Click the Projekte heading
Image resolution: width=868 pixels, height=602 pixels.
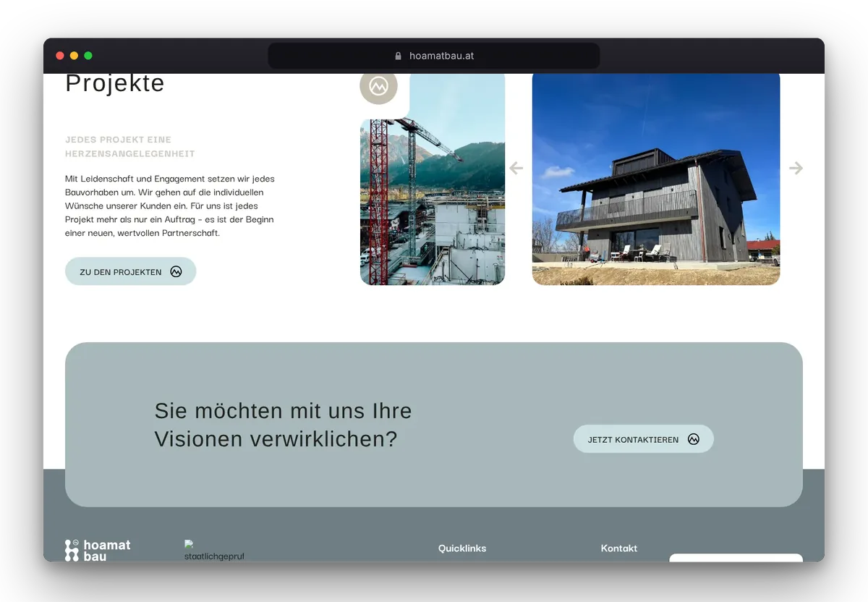click(115, 83)
